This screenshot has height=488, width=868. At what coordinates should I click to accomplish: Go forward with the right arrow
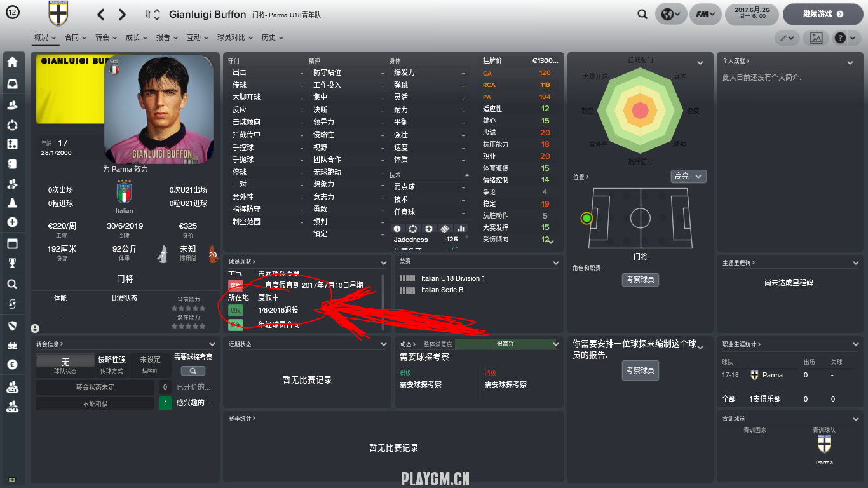click(x=122, y=14)
